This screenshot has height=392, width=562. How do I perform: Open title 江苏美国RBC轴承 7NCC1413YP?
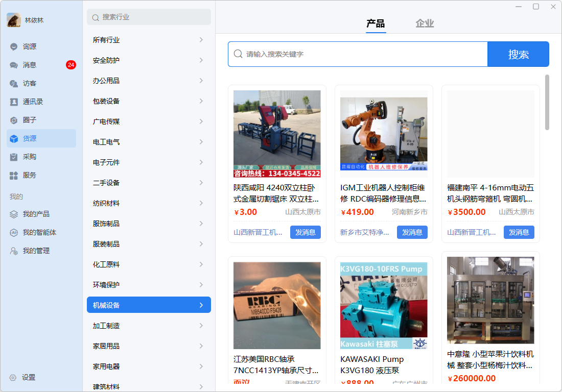point(276,365)
